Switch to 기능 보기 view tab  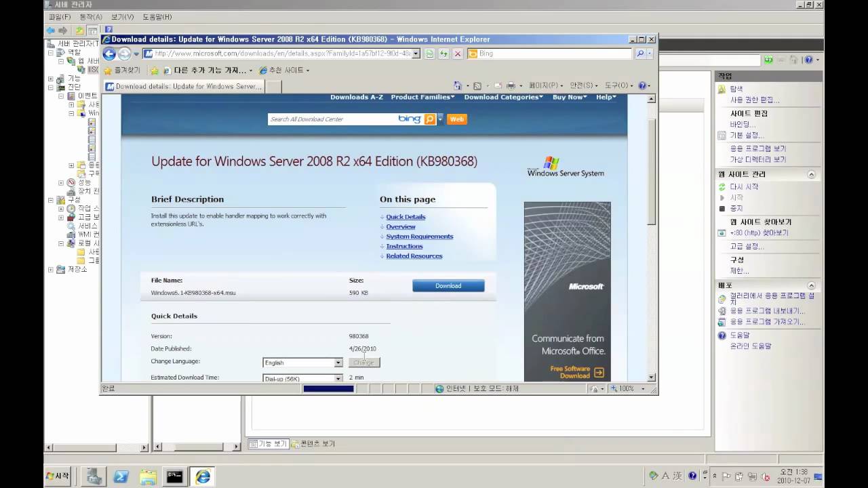click(x=269, y=444)
